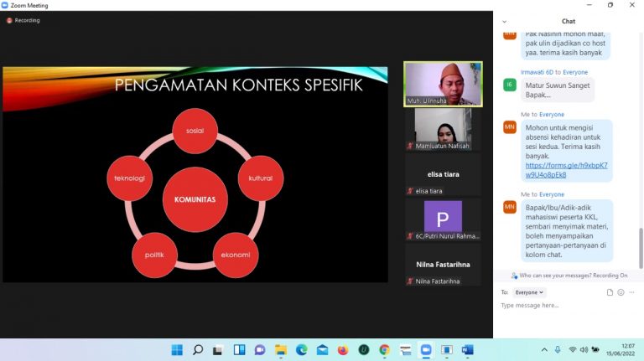
Task: Collapse the Chat panel using the header chevron
Action: tap(504, 22)
